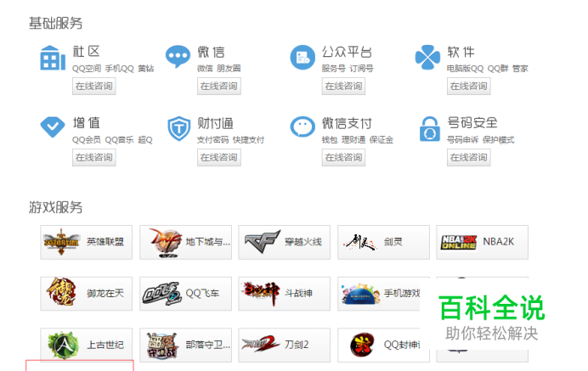The image size is (588, 371).
Task: Click the 御龙在天 game logo
Action: [x=61, y=292]
